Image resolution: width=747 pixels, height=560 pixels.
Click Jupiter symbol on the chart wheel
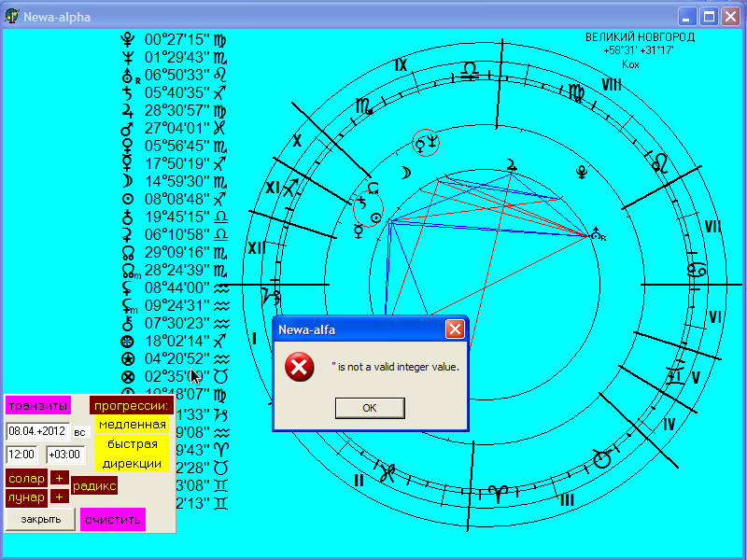pos(512,165)
